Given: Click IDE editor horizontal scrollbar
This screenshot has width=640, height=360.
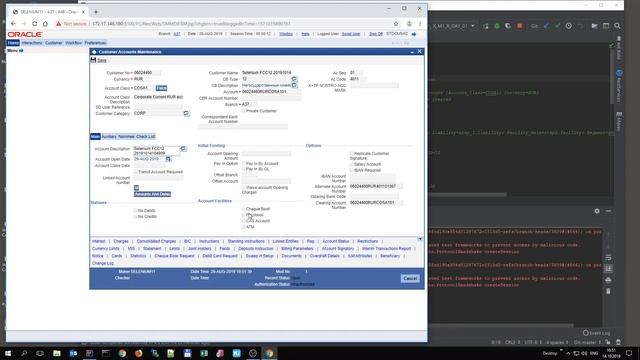Looking at the screenshot, I should click(x=468, y=195).
